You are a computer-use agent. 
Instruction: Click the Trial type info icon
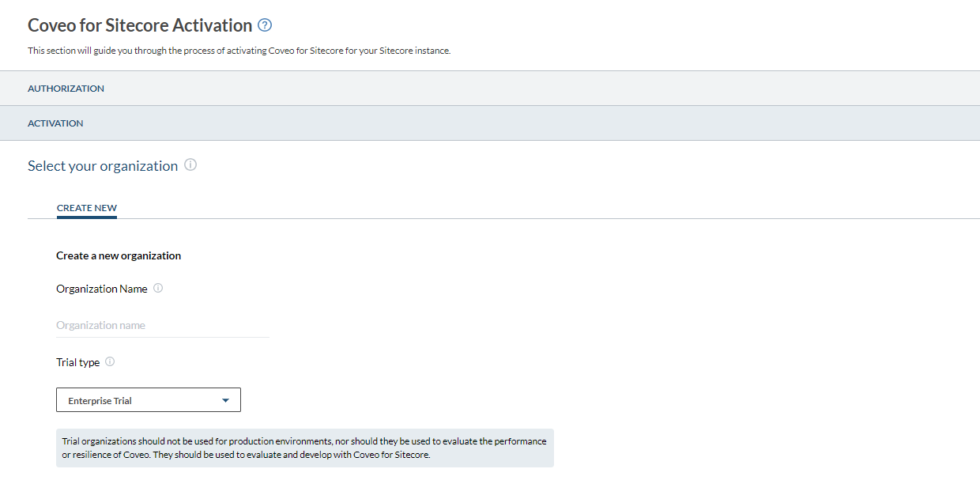[x=110, y=361]
